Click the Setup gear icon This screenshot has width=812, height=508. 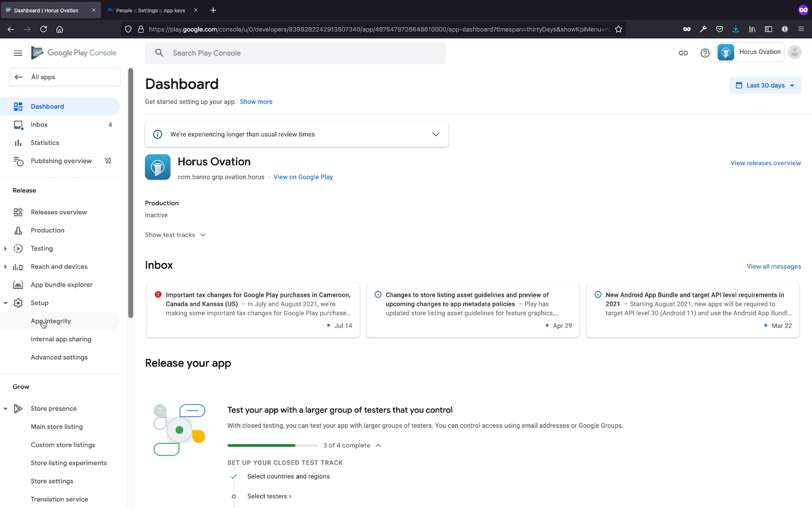(18, 303)
